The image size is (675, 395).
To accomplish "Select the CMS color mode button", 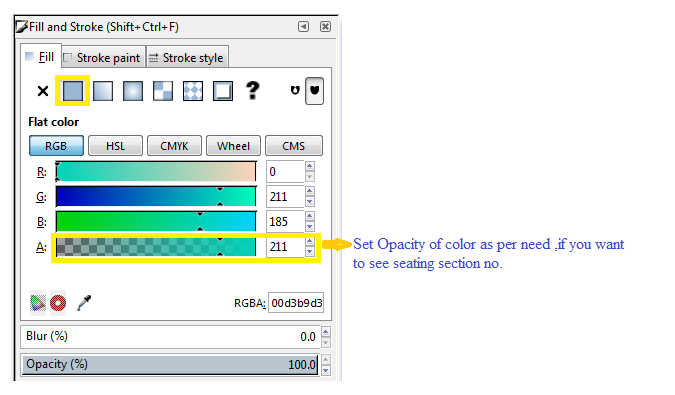I will (x=294, y=146).
